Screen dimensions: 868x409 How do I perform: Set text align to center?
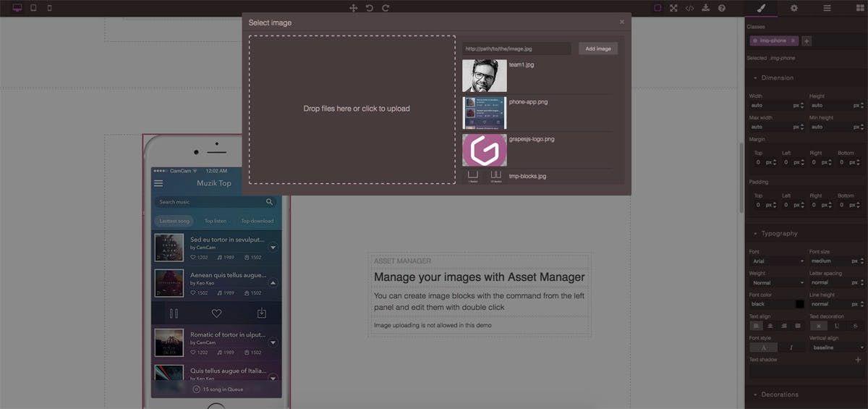click(770, 326)
